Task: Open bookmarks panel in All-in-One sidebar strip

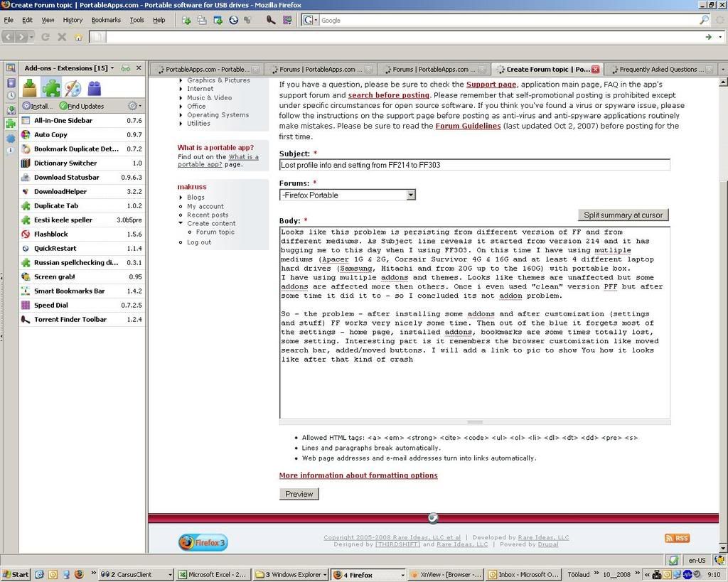Action: (x=11, y=82)
